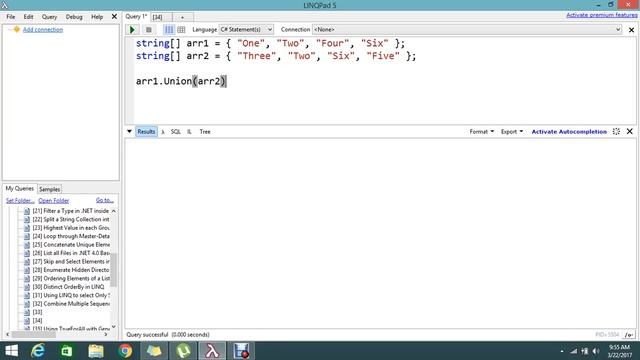Click the Open Folder link
Viewport: 640px width, 360px height.
[x=53, y=200]
